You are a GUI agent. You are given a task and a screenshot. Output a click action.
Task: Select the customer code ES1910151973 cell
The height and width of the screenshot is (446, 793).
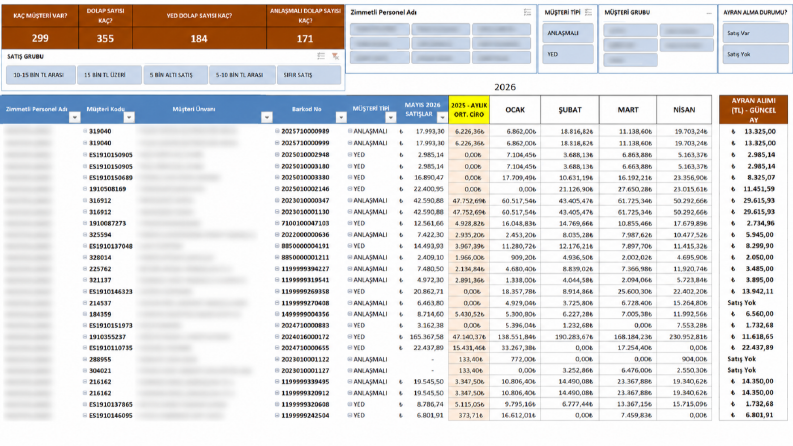point(111,325)
